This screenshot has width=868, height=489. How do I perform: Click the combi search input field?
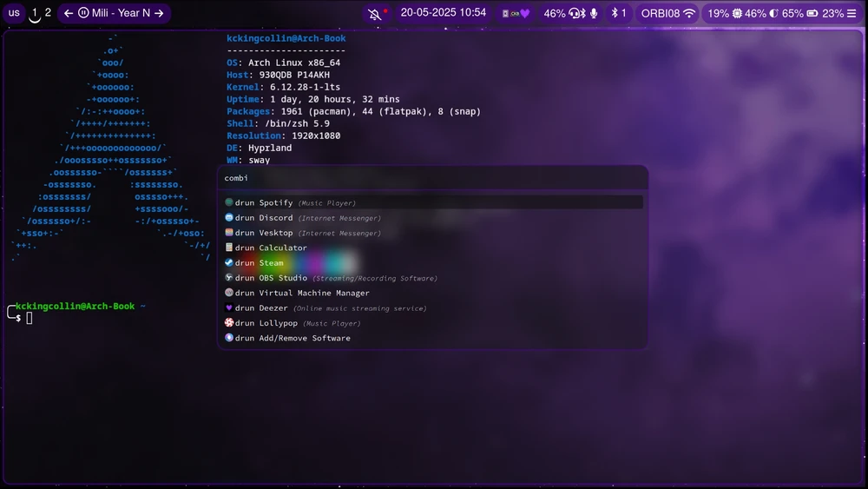click(x=432, y=178)
